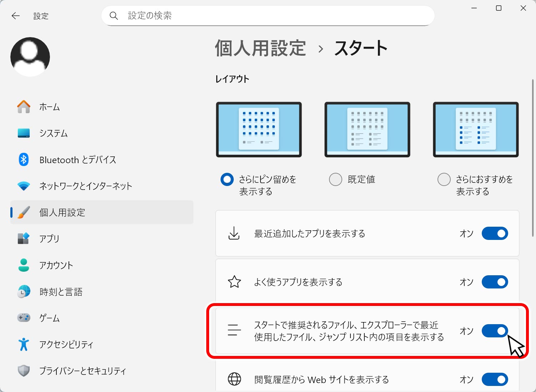This screenshot has height=392, width=536.
Task: Open the システム section icon
Action: point(24,133)
